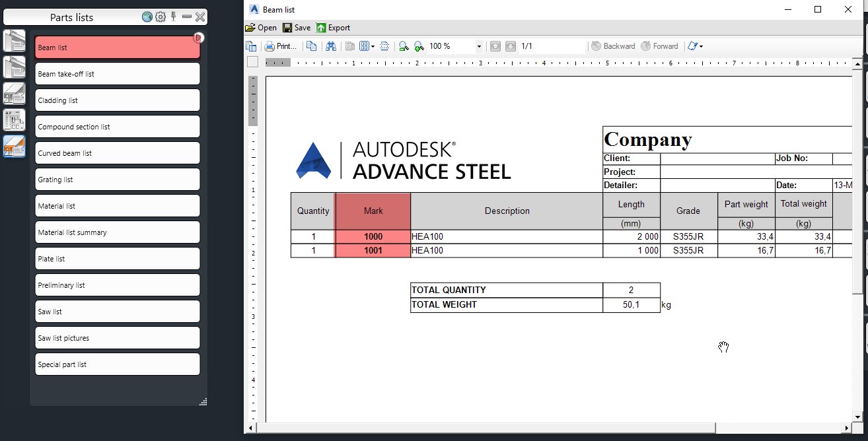868x441 pixels.
Task: Toggle the pin on the Parts lists panel
Action: [173, 17]
